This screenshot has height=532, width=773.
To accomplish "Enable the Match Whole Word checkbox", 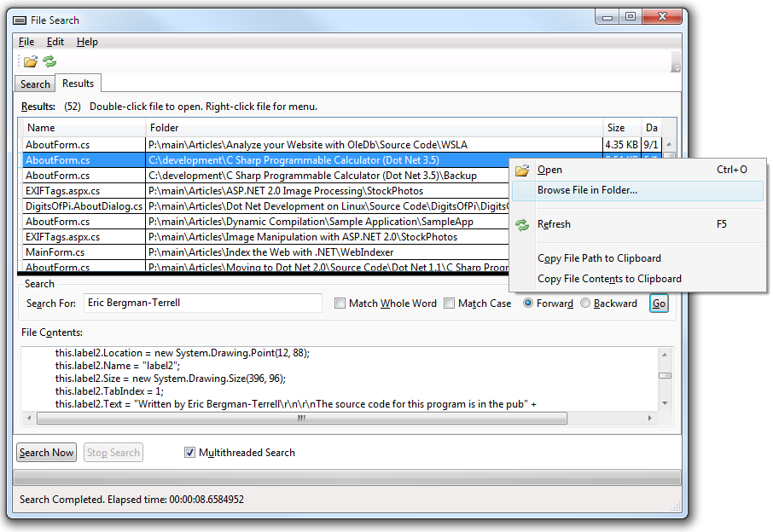I will coord(340,304).
